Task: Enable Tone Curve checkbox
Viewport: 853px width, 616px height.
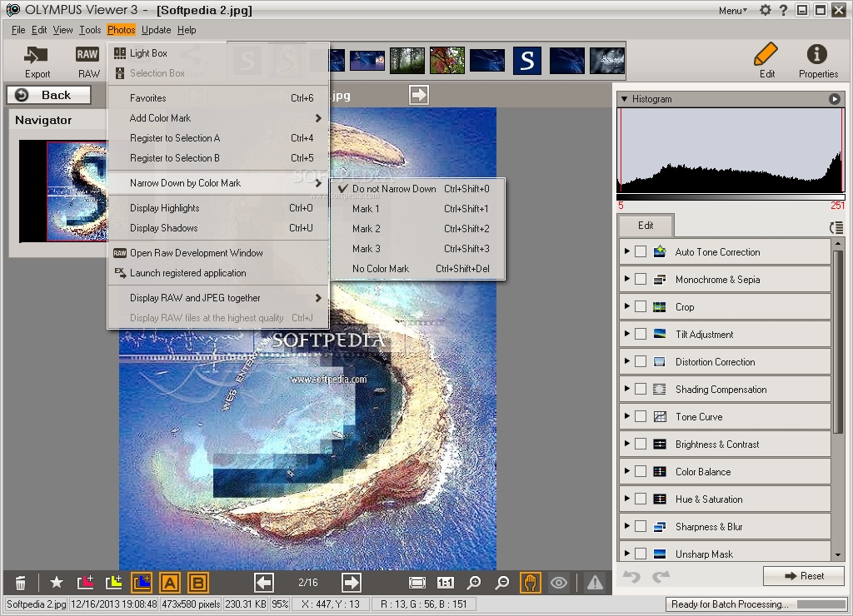Action: pos(641,416)
